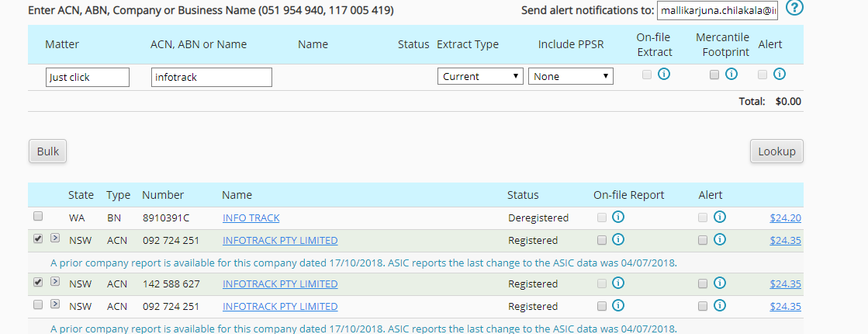Image resolution: width=868 pixels, height=334 pixels.
Task: Edit the alert notifications email field
Action: [x=718, y=10]
